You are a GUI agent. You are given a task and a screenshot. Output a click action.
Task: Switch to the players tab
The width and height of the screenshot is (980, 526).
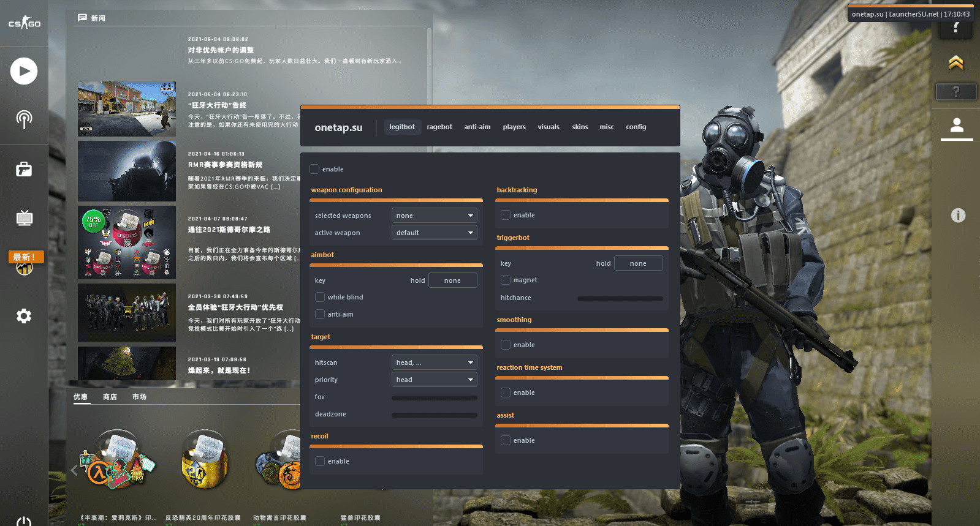coord(514,127)
